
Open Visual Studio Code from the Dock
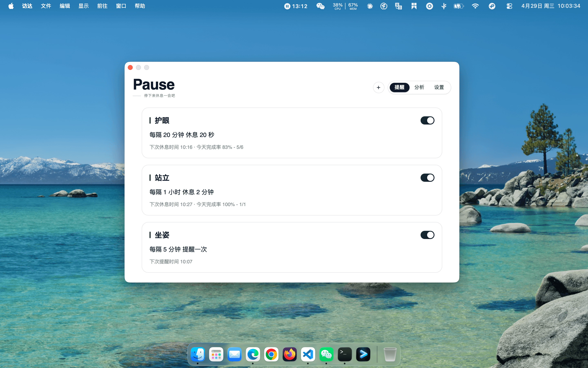[x=308, y=354]
